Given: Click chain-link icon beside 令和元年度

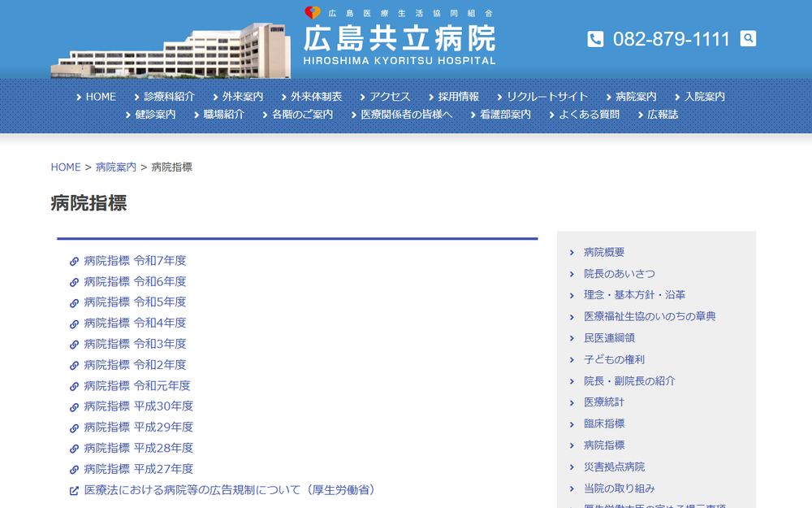Looking at the screenshot, I should click(74, 386).
